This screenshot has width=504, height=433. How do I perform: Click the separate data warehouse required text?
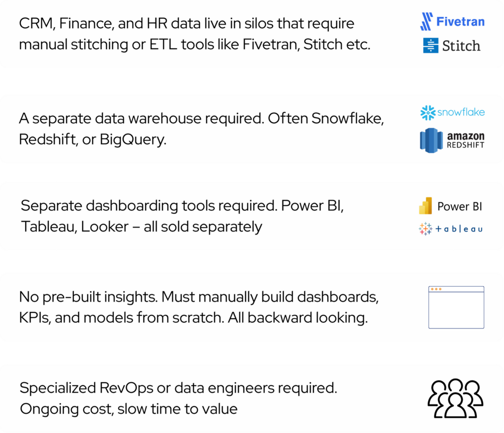click(201, 129)
